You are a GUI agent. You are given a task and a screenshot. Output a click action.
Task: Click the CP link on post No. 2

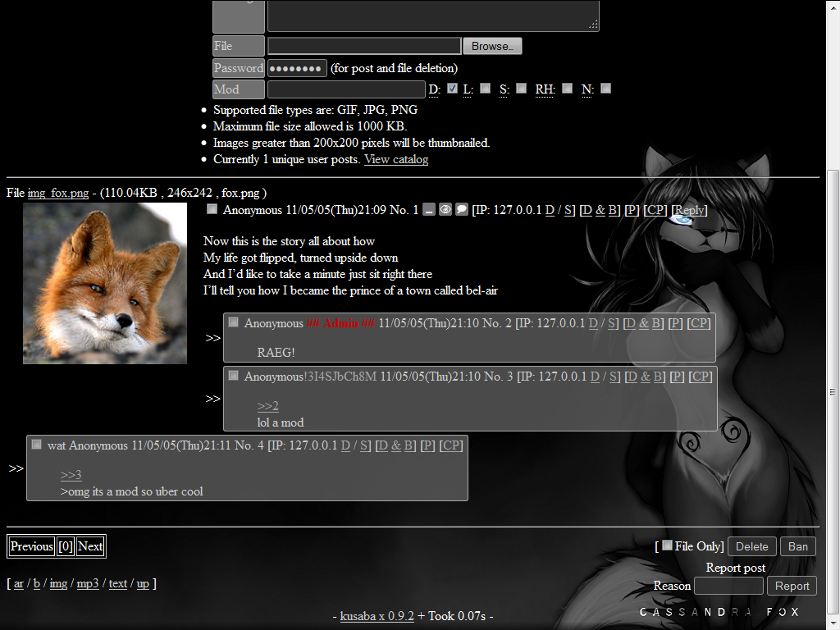[699, 323]
